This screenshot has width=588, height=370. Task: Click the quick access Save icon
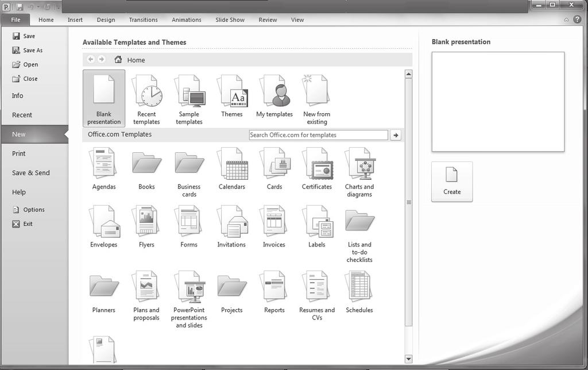point(20,7)
